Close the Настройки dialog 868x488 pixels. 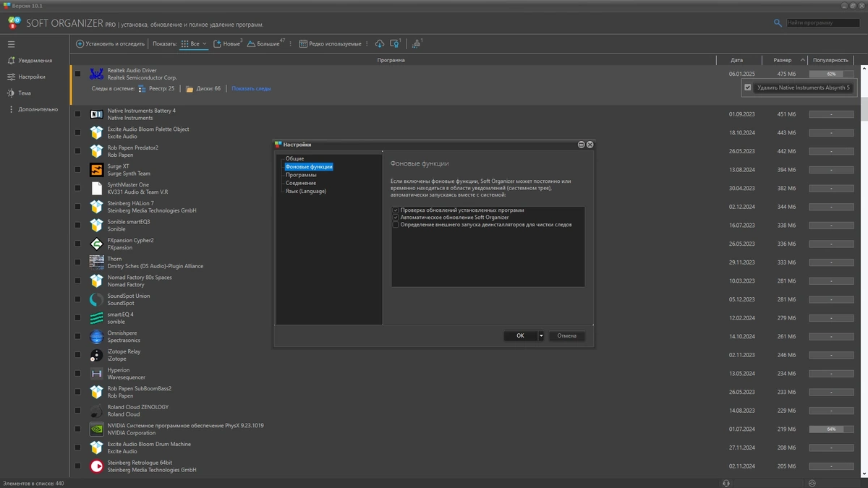pos(590,145)
